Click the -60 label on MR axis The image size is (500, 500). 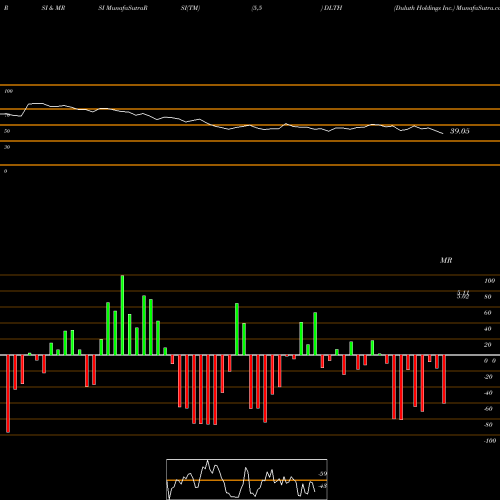488,409
